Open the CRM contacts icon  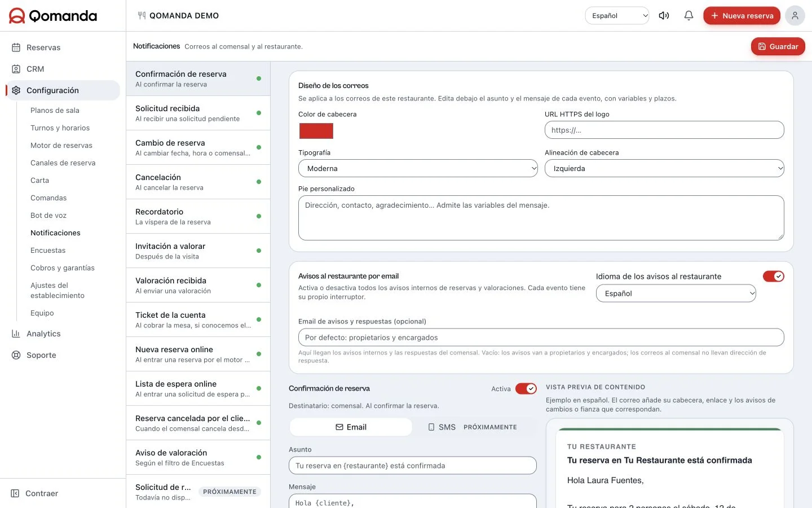(x=16, y=69)
